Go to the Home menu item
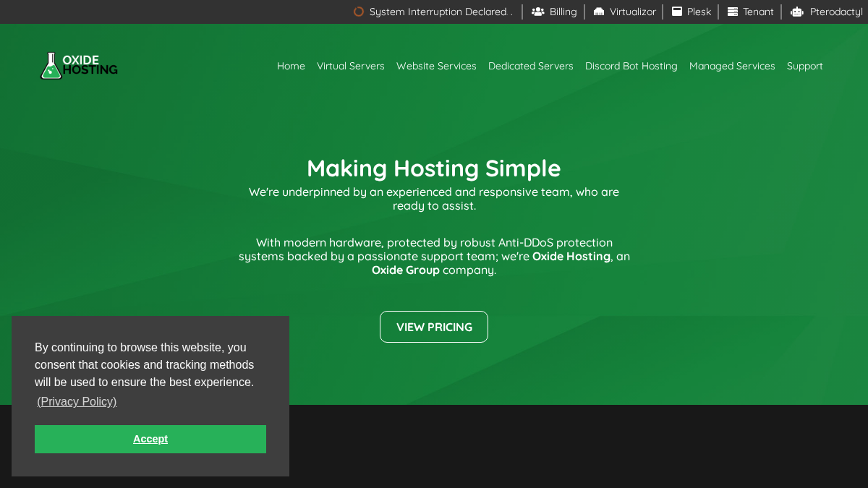The image size is (868, 488). (291, 66)
